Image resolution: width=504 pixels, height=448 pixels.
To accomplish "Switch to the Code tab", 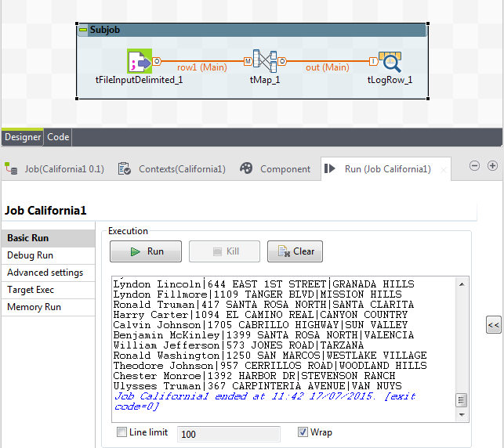I will tap(58, 137).
